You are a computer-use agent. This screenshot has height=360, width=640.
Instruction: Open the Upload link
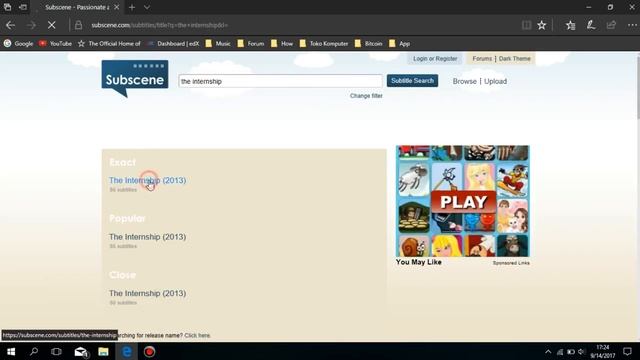click(496, 81)
